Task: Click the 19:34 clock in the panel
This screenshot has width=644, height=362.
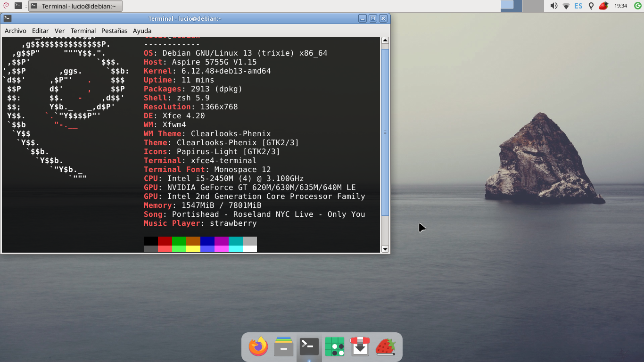Action: (x=621, y=6)
